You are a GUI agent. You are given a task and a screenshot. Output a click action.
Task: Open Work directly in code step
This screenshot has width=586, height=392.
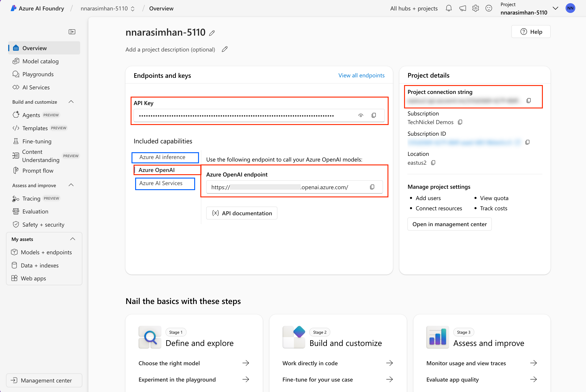click(338, 363)
